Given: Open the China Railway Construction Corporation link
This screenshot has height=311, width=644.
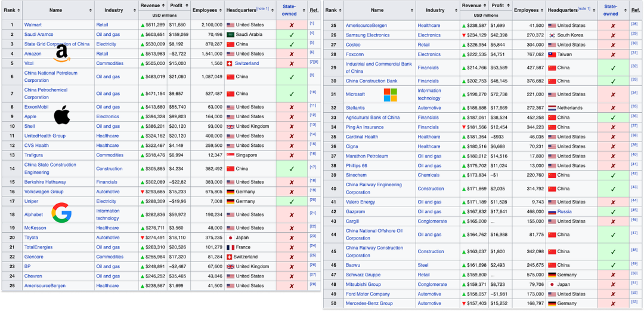Looking at the screenshot, I should 374,251.
